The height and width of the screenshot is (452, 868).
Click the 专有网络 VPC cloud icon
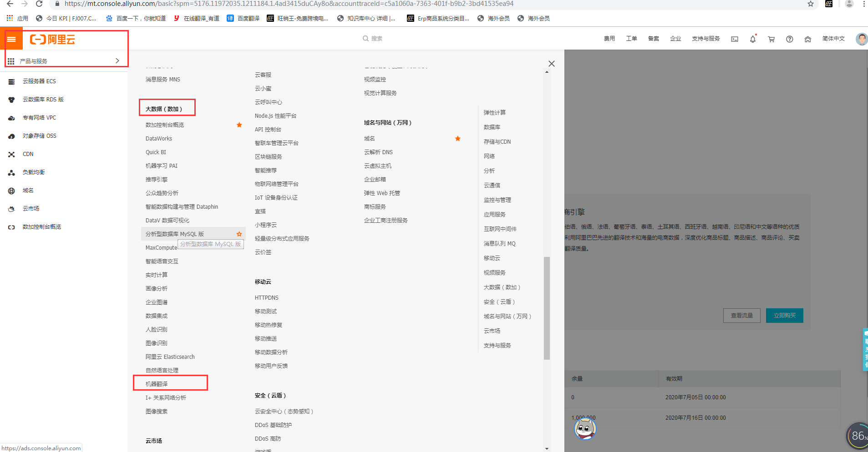click(x=12, y=118)
